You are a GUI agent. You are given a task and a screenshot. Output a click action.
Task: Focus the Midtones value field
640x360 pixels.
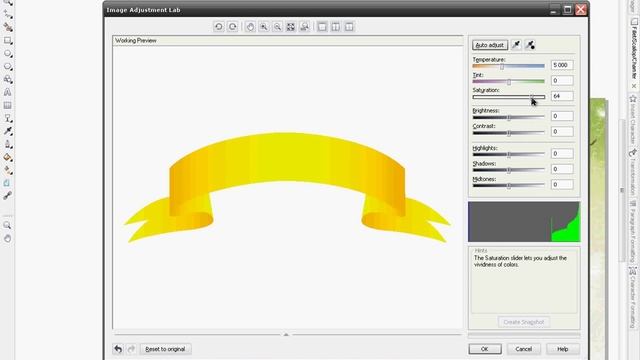[x=562, y=184]
